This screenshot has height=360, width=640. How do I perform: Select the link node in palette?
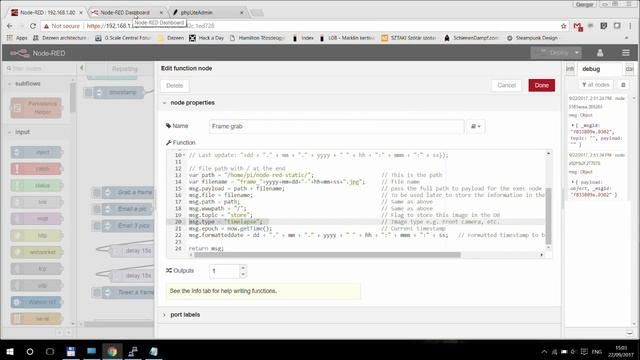click(x=36, y=202)
